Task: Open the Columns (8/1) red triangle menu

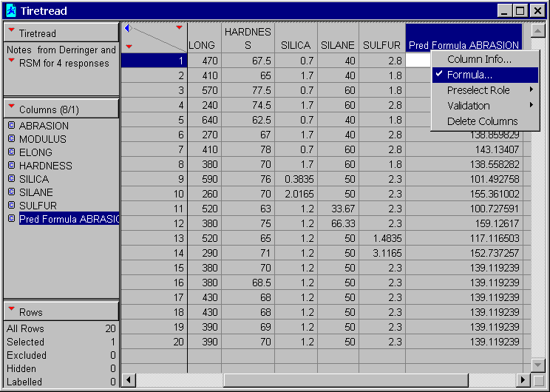Action: 11,109
